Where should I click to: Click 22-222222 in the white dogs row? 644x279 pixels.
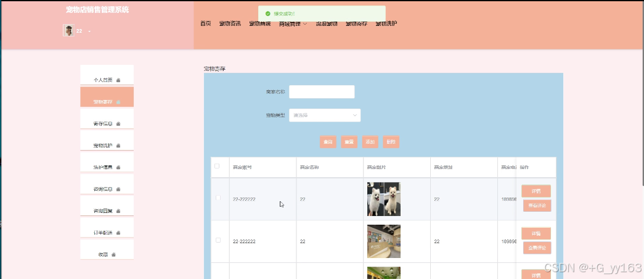coord(244,199)
